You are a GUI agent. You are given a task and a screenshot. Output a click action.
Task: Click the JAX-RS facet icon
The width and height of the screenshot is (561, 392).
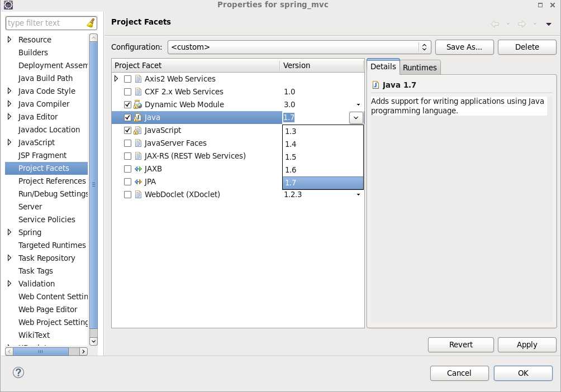pos(138,156)
